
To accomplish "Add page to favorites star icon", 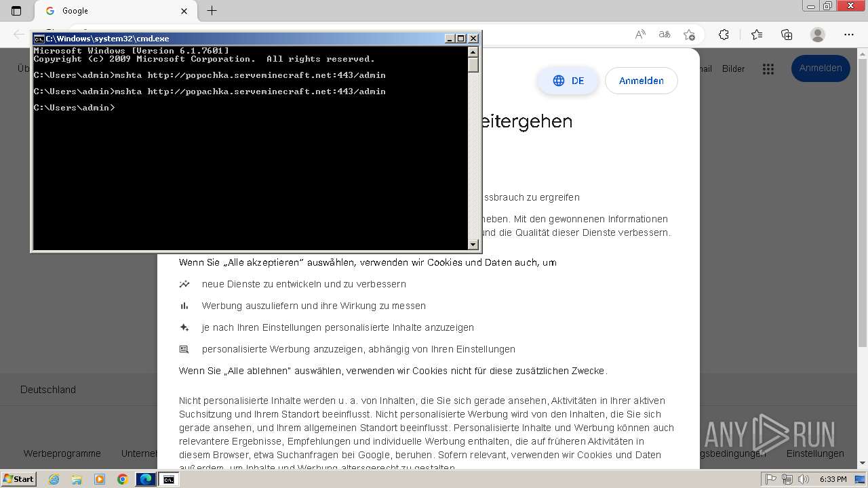I will pyautogui.click(x=690, y=35).
